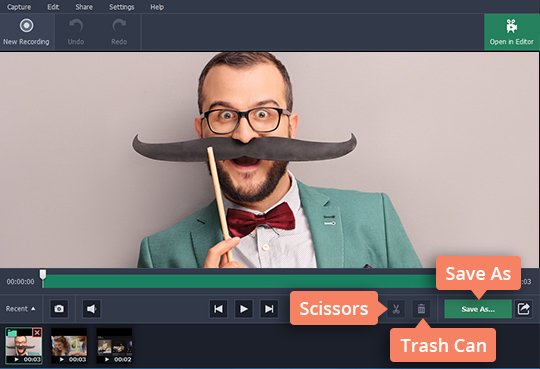Select the scissors cut tool
This screenshot has width=540, height=369.
(x=396, y=309)
